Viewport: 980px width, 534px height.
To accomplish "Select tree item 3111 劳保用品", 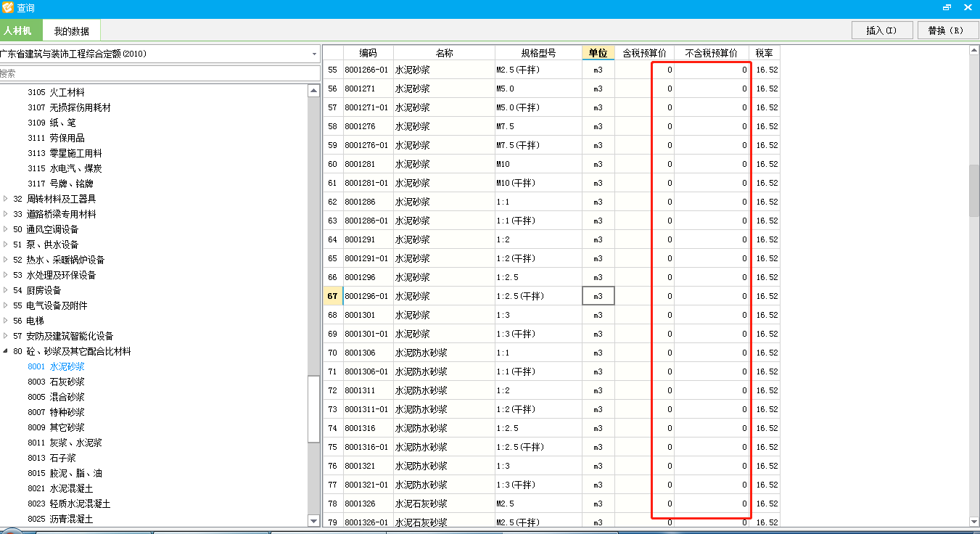I will pos(56,138).
